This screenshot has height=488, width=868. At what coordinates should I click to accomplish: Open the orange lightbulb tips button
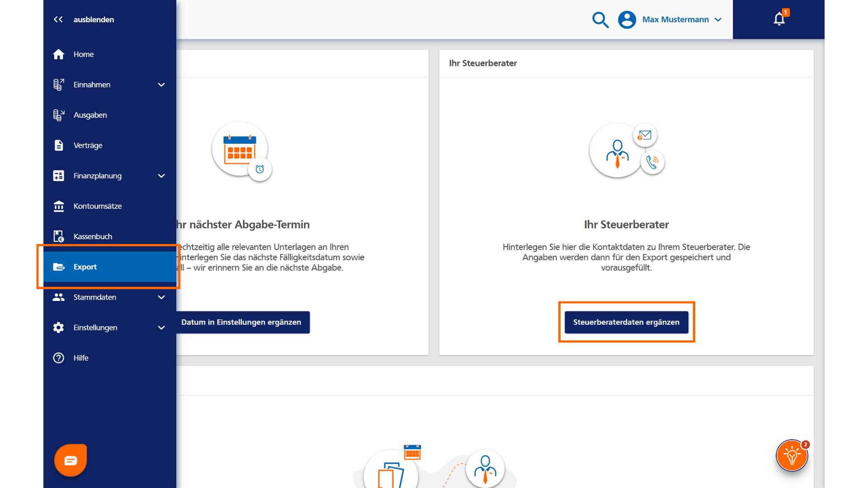coord(792,455)
